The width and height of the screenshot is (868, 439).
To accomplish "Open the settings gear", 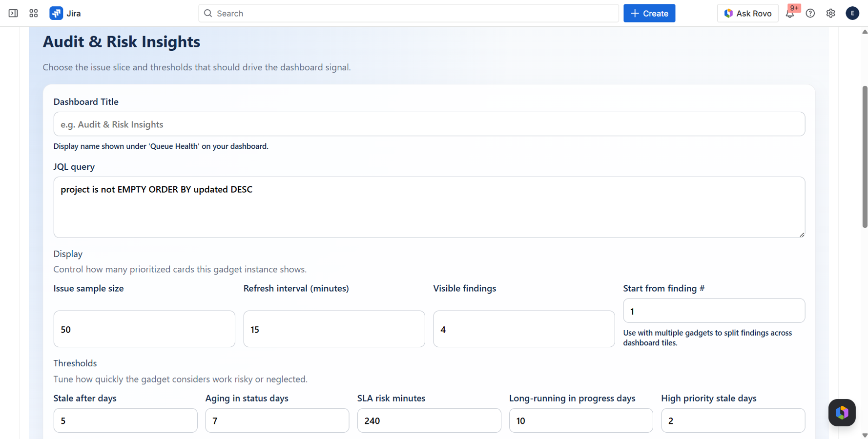I will (x=830, y=13).
